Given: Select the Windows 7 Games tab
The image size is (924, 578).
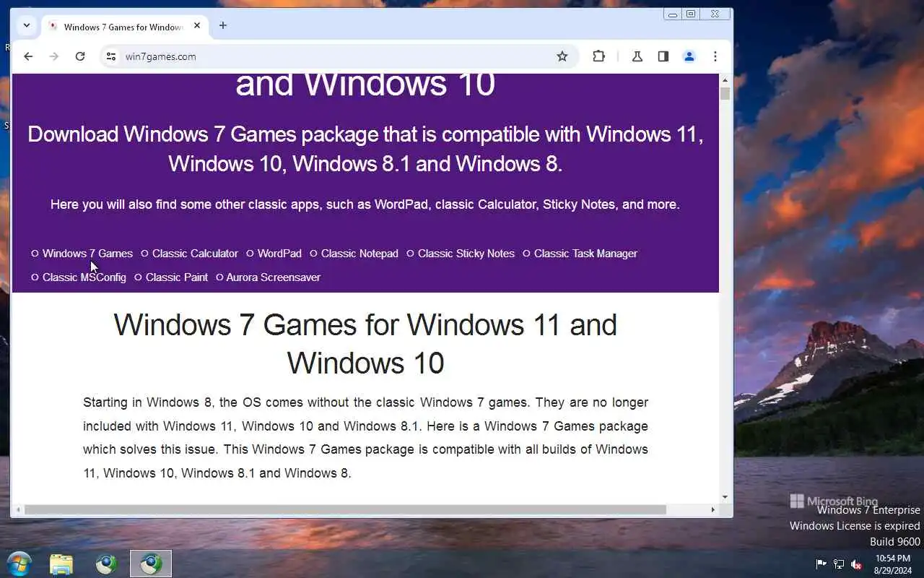Looking at the screenshot, I should point(124,27).
